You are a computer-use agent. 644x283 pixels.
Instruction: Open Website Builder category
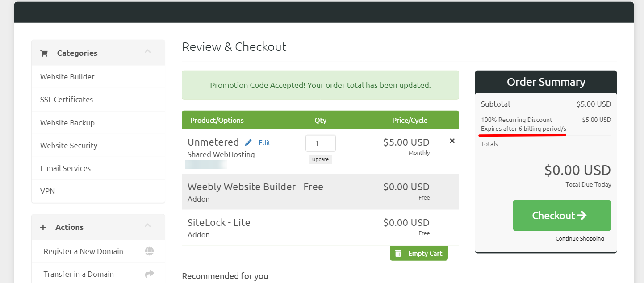coord(67,77)
